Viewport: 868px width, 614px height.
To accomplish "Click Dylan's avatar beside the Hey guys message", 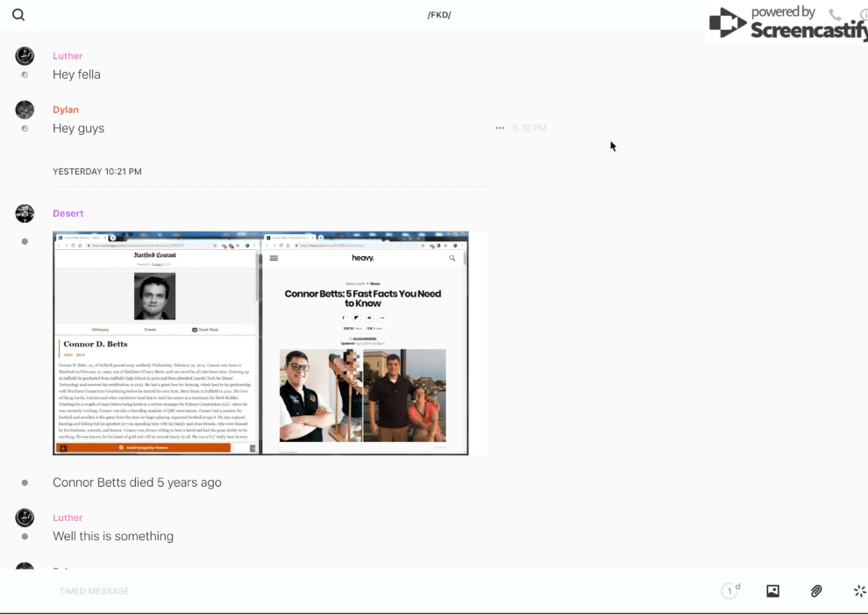I will [25, 110].
